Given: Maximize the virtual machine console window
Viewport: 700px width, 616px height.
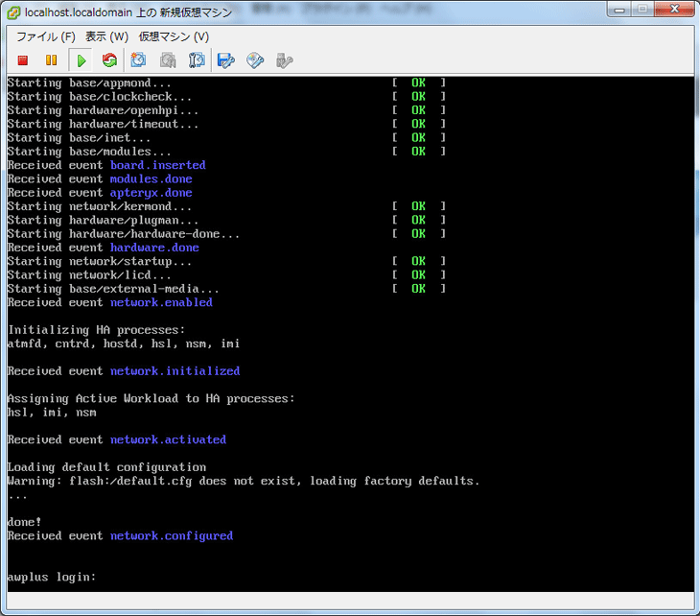Looking at the screenshot, I should pos(641,10).
